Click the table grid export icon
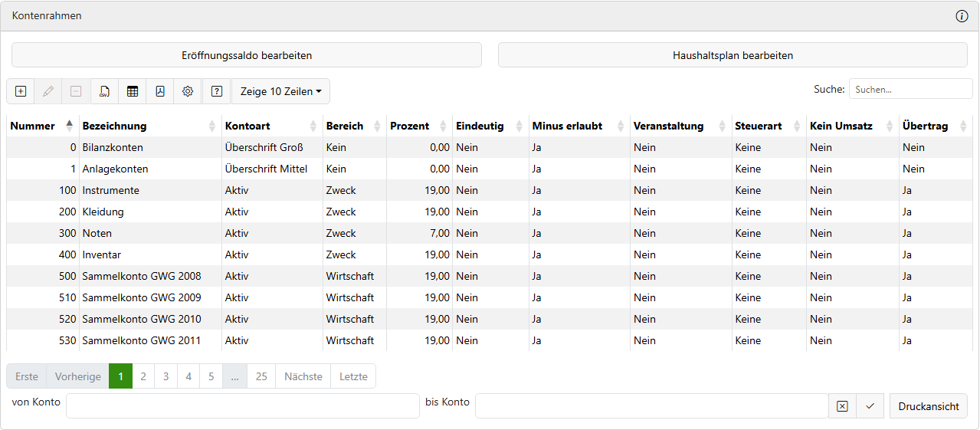Viewport: 980px width, 430px height. pos(133,91)
